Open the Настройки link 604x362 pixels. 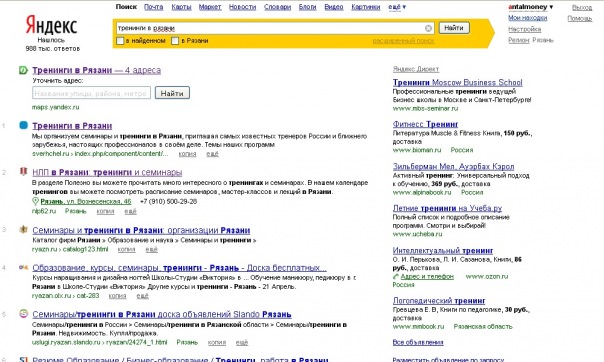(524, 29)
